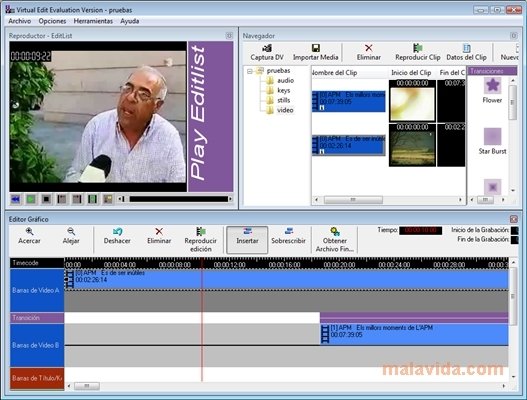The width and height of the screenshot is (527, 400).
Task: Select the Barras de Título track header
Action: click(x=37, y=378)
